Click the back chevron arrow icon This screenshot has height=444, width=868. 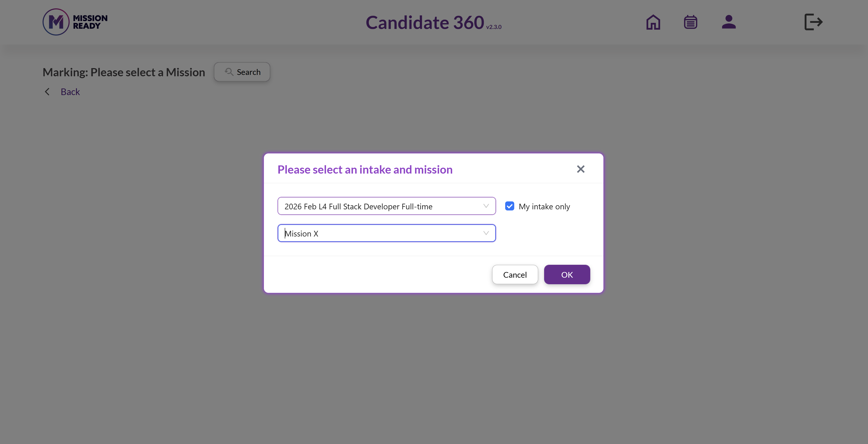[x=47, y=92]
